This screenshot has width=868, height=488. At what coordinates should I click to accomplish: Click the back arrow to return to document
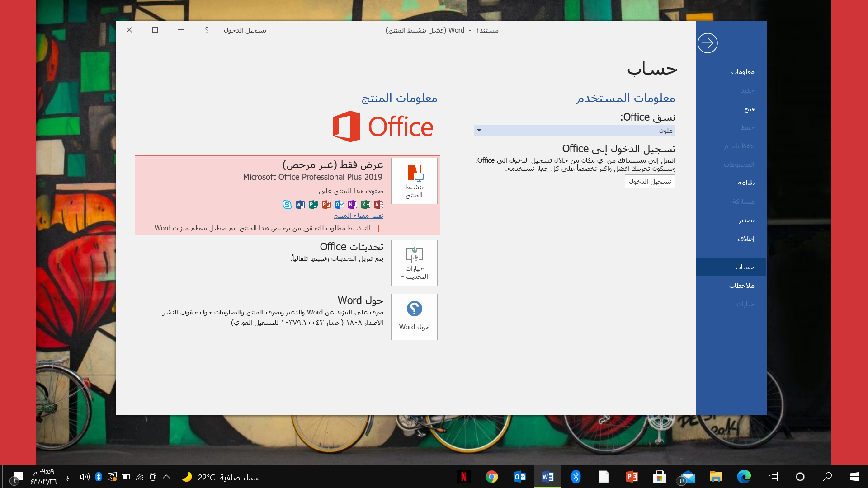point(708,43)
